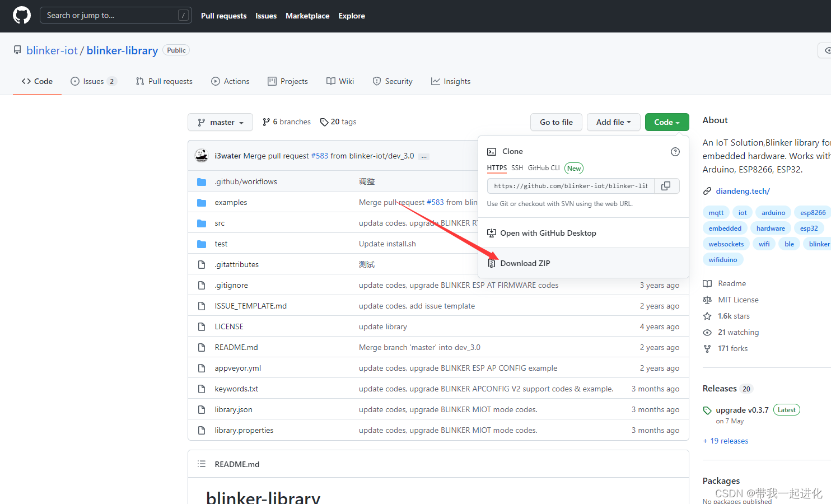The width and height of the screenshot is (831, 504).
Task: Click the README.md file icon
Action: pyautogui.click(x=202, y=347)
